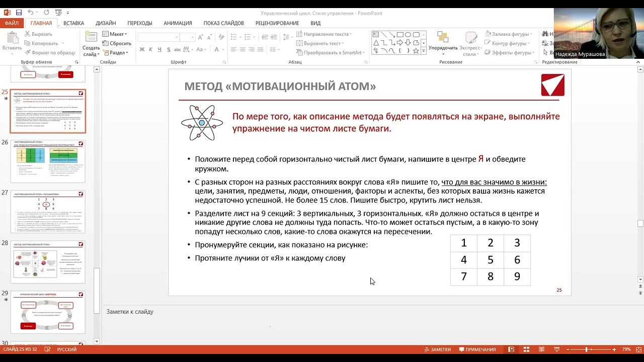644x362 pixels.
Task: Toggle underline (Ч) formatting
Action: [x=160, y=49]
